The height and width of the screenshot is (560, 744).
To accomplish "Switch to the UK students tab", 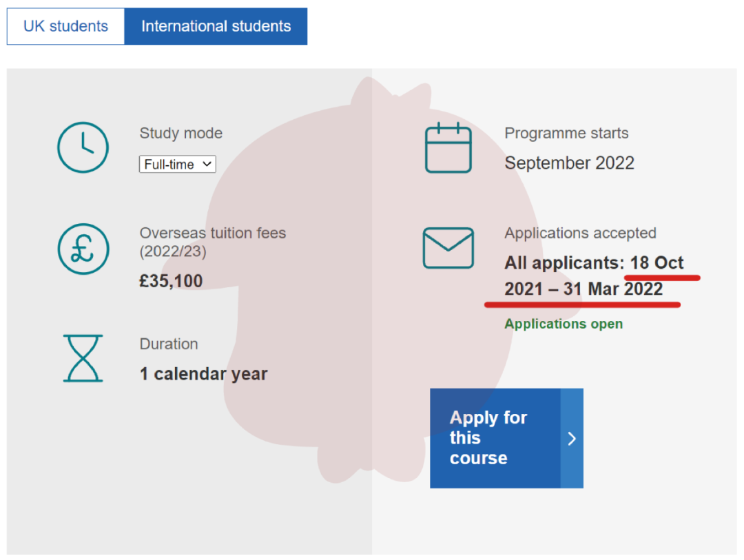I will point(65,27).
